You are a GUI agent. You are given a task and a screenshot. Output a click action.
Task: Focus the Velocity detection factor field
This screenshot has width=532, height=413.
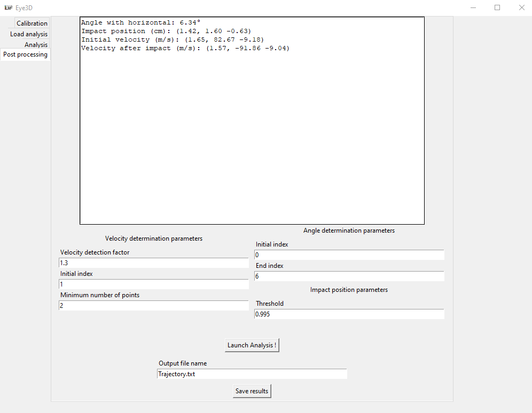[x=154, y=263]
